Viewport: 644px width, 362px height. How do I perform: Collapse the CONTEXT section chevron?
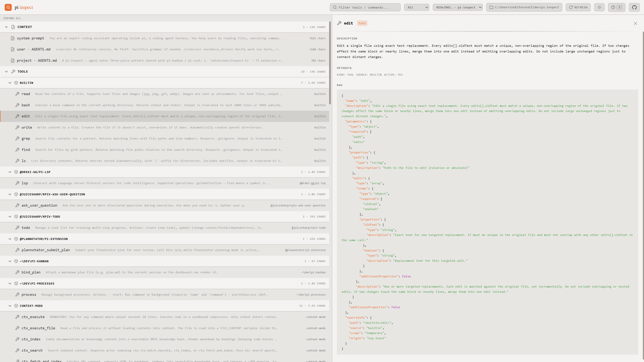pyautogui.click(x=7, y=27)
